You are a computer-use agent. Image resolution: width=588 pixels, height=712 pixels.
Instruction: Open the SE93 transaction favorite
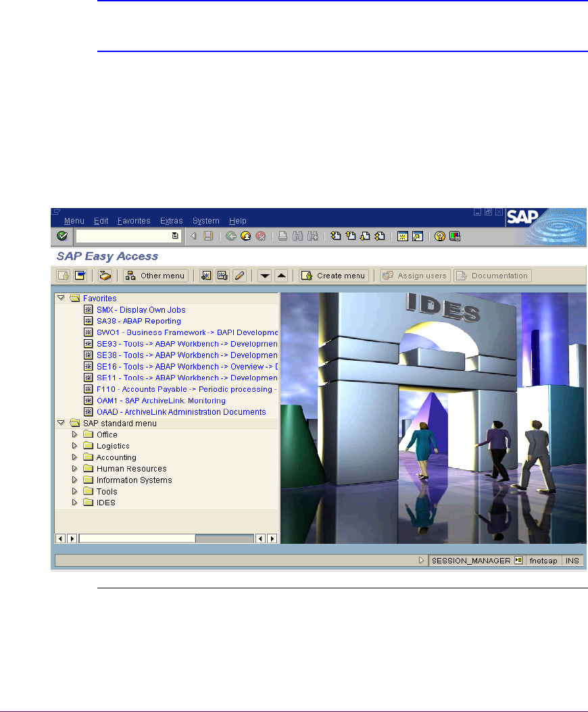click(x=187, y=344)
